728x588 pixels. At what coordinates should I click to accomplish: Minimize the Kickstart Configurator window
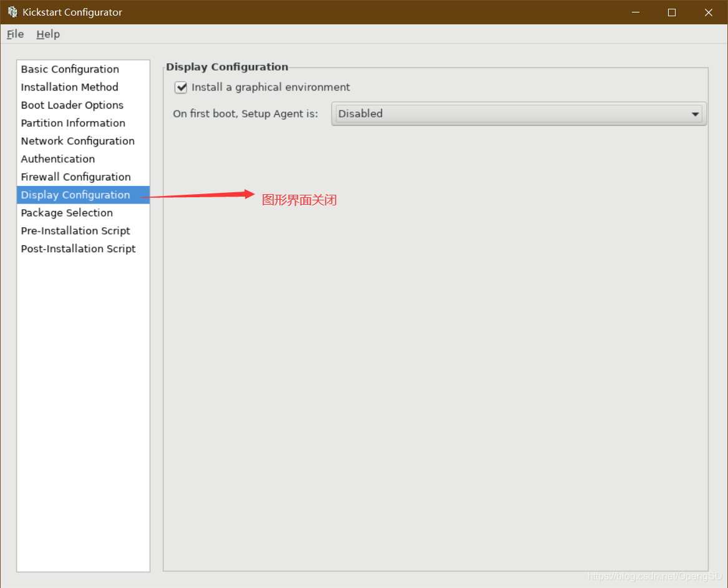pyautogui.click(x=636, y=12)
